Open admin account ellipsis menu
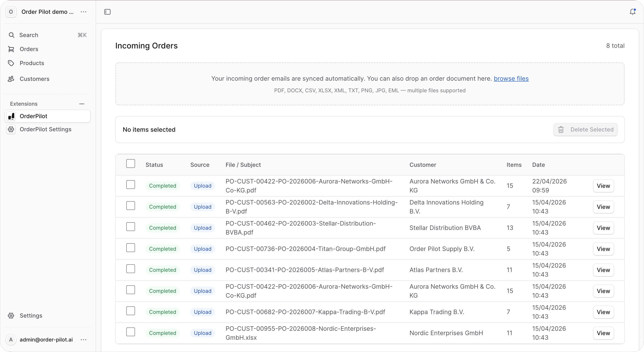The image size is (644, 352). (84, 340)
